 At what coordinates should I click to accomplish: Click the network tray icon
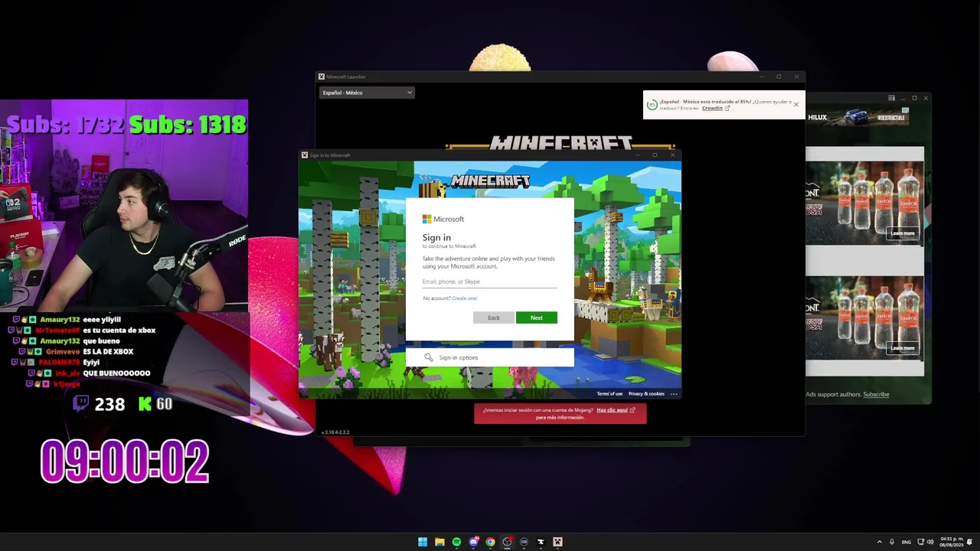tap(921, 542)
